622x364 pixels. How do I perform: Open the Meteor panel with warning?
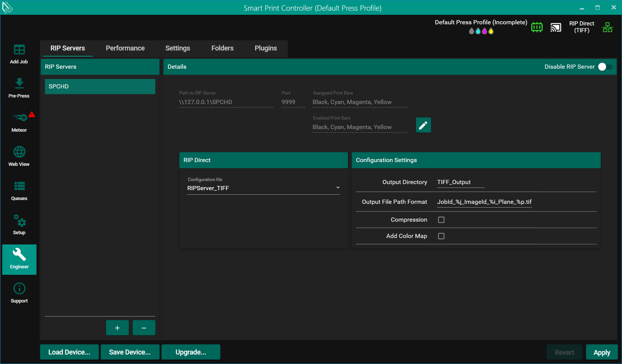click(19, 122)
